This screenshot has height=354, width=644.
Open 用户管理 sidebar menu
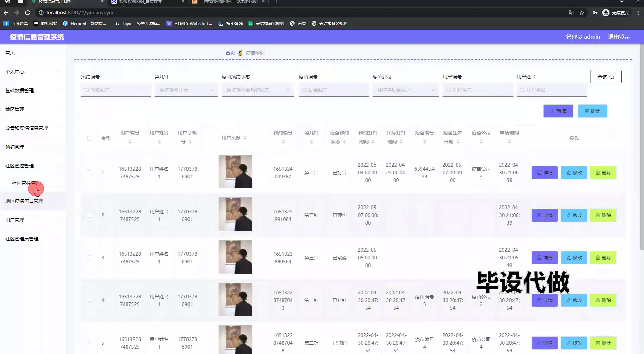pyautogui.click(x=32, y=220)
